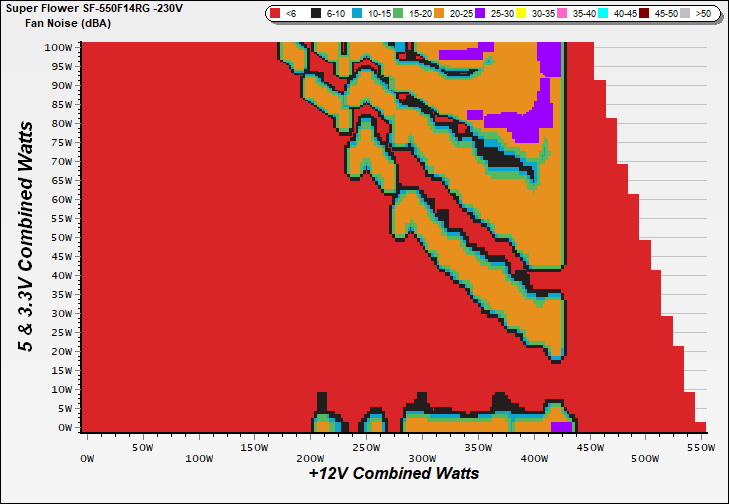Click the cyan 40-45 legend swatch
Viewport: 729px width, 504px height.
(605, 14)
